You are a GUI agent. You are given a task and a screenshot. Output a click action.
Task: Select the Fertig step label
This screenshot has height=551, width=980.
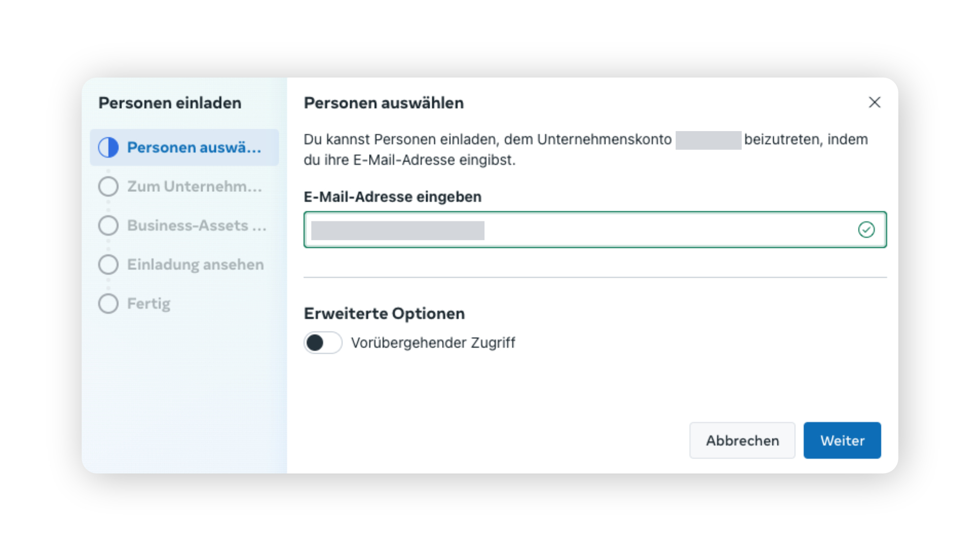(x=149, y=304)
